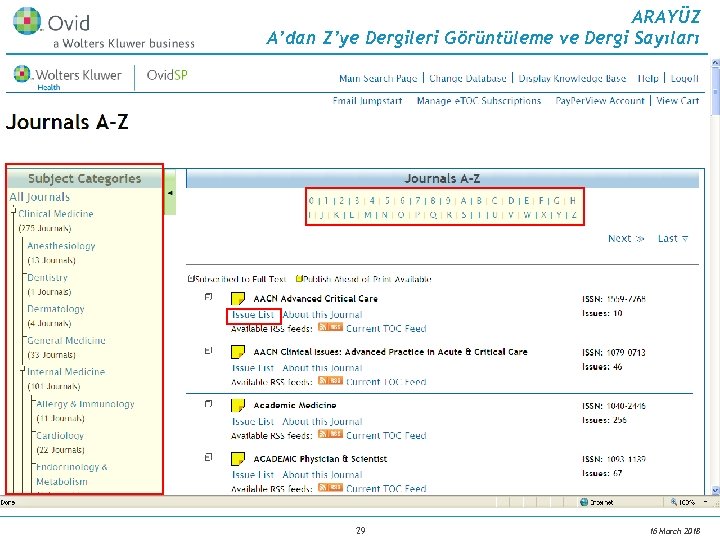The image size is (720, 540).
Task: Open the Last page dropdown arrow
Action: 685,239
